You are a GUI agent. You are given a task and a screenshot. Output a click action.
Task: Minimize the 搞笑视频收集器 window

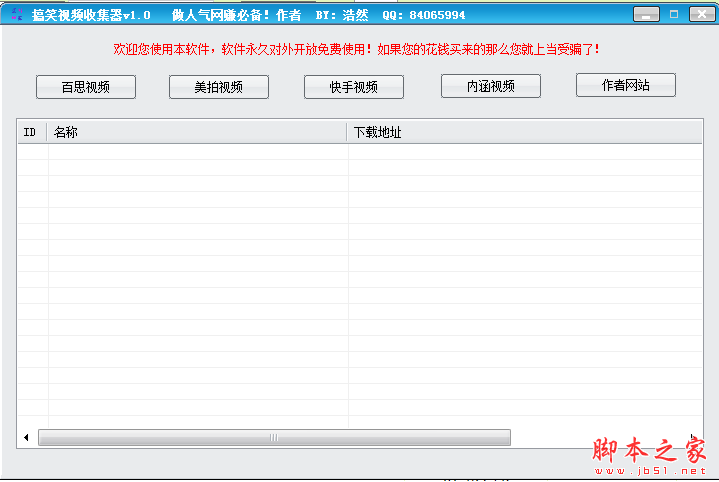click(650, 14)
